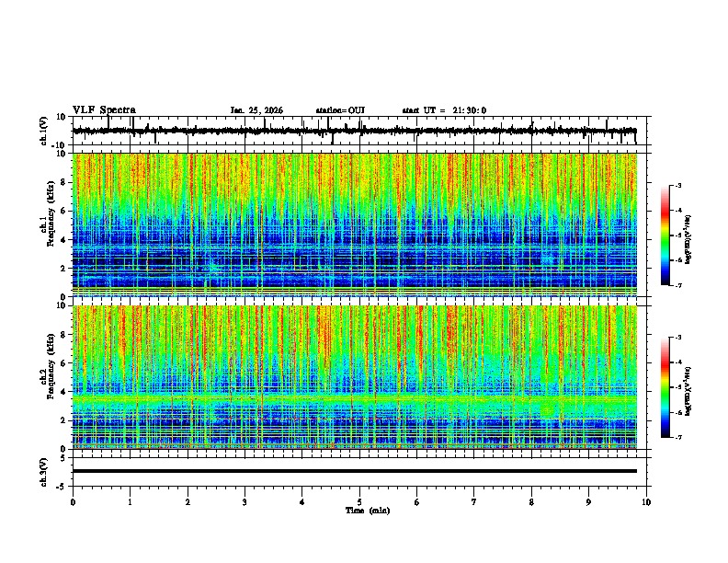
Task: Click the ch.1 color scale log(PSD) title
Action: click(688, 240)
